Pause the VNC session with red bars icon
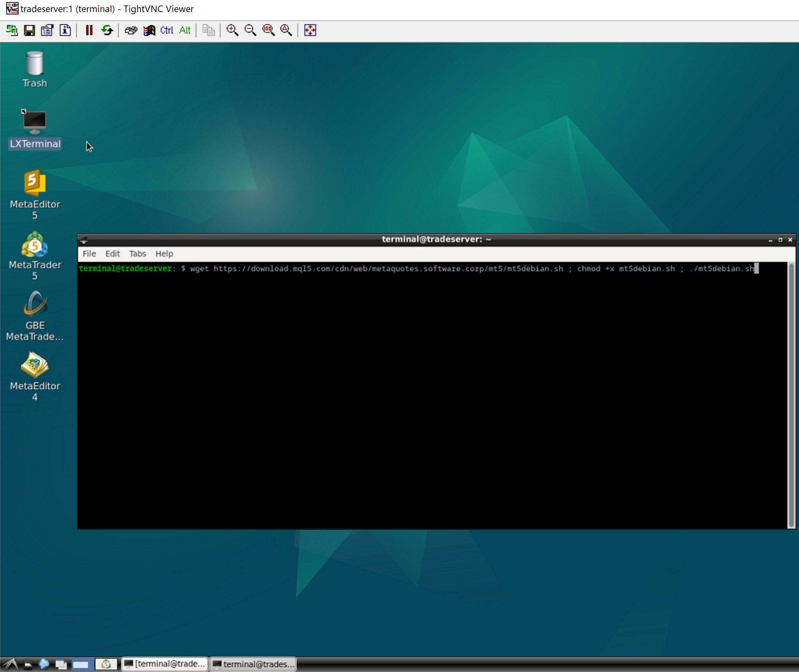The image size is (799, 672). (x=89, y=30)
